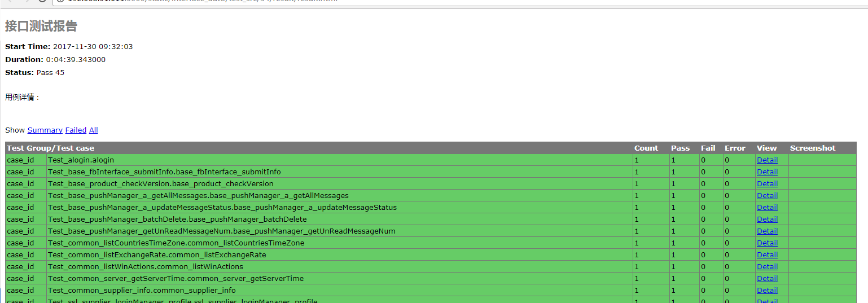This screenshot has width=868, height=303.
Task: Click the browser address bar URL
Action: tap(226, 1)
